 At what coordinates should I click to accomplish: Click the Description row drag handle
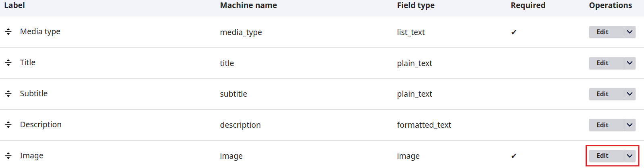point(8,125)
